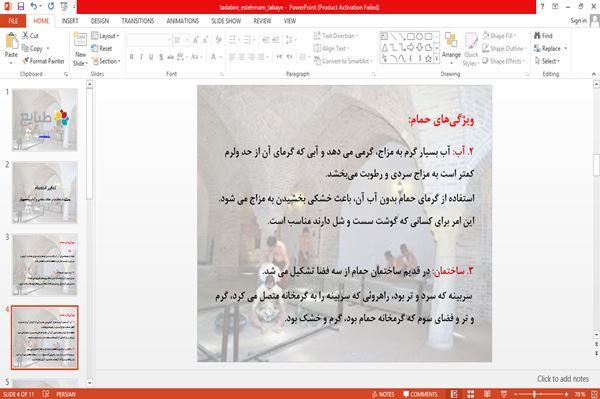This screenshot has width=600, height=399.
Task: Save the presentation via quick access
Action: [21, 7]
